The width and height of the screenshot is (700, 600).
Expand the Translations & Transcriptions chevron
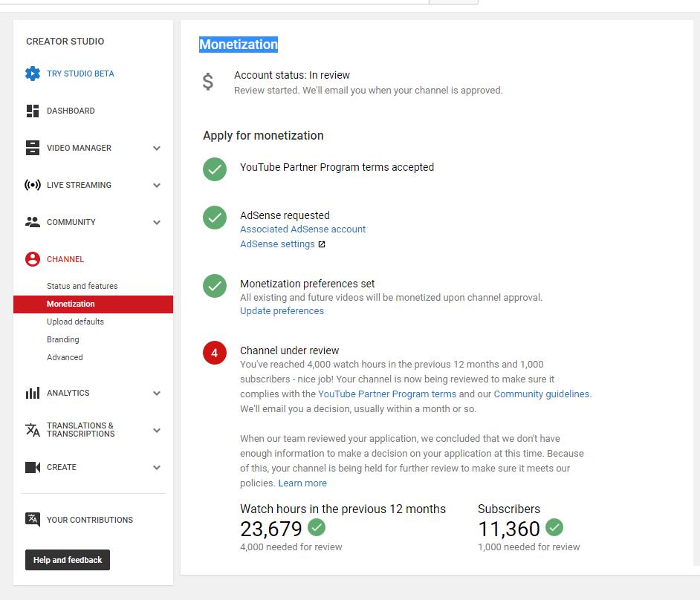[x=157, y=431]
